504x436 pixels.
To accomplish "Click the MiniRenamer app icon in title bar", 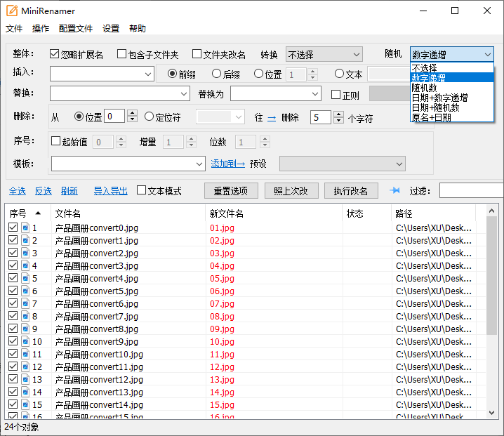I will click(x=12, y=11).
